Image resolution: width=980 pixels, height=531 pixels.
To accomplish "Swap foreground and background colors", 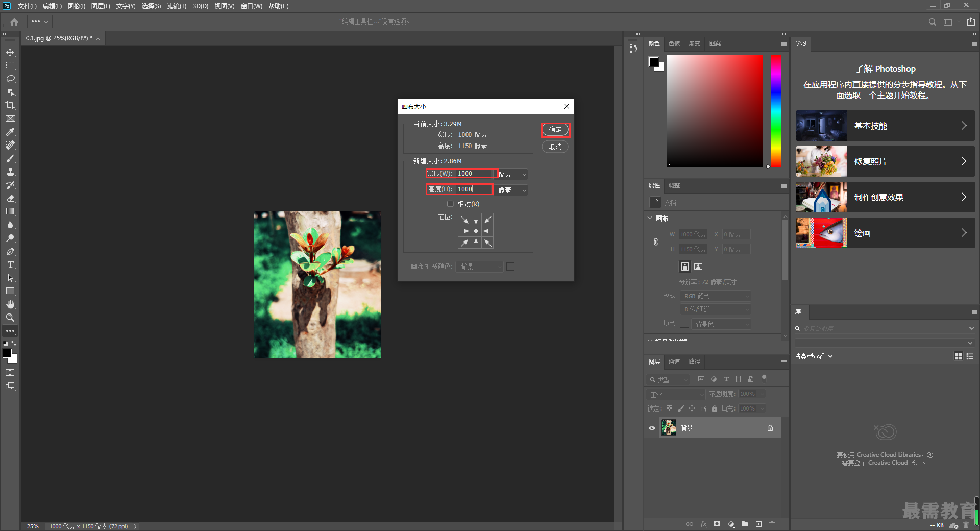I will (14, 343).
